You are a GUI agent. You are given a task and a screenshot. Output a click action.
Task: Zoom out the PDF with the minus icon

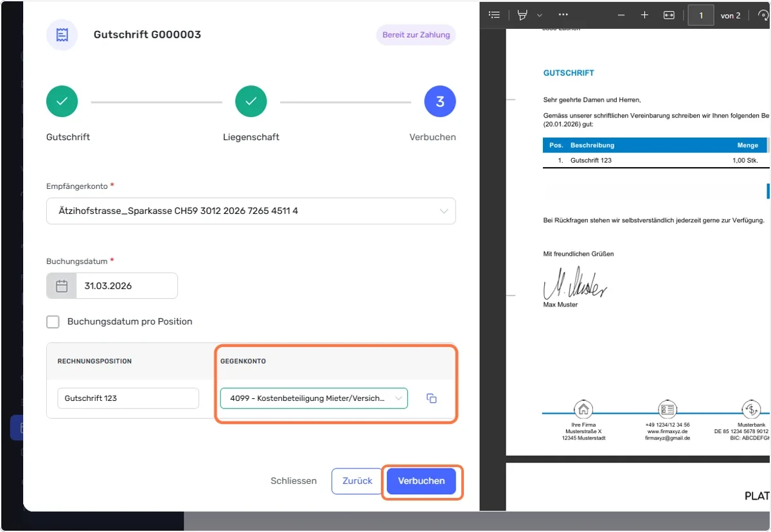(621, 15)
